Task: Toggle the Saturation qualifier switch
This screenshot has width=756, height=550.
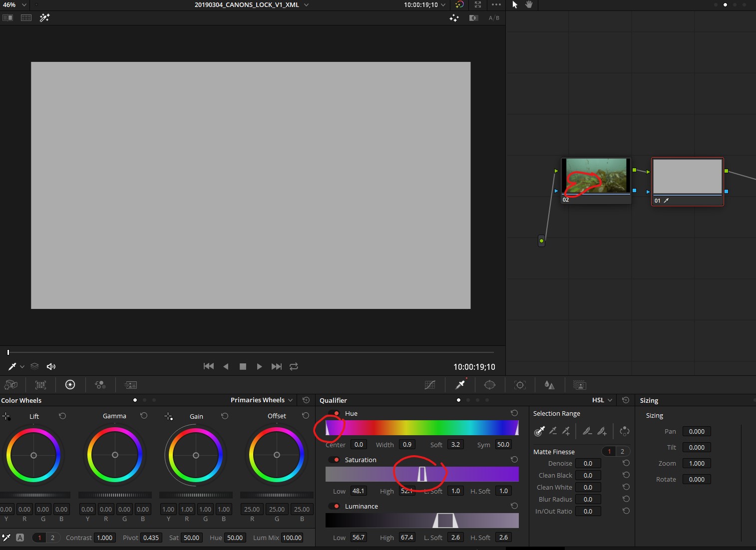Action: click(334, 460)
